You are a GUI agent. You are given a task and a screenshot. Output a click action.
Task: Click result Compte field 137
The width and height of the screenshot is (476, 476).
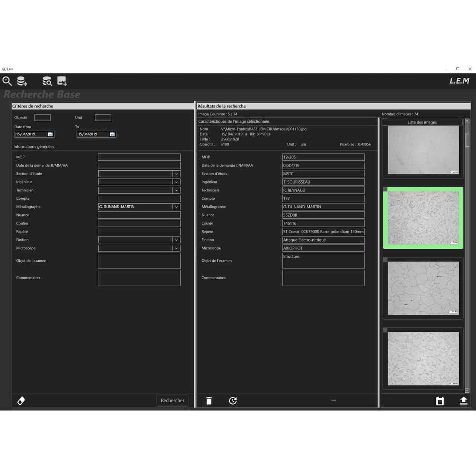(x=324, y=199)
